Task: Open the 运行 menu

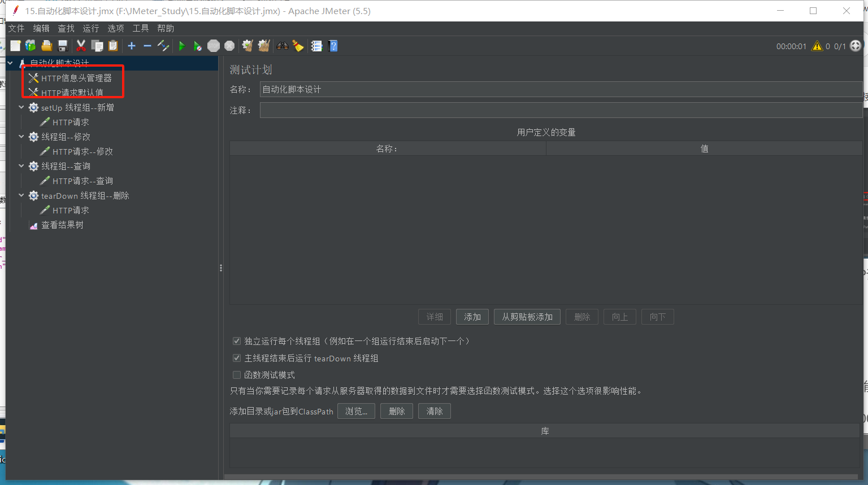Action: [x=91, y=28]
